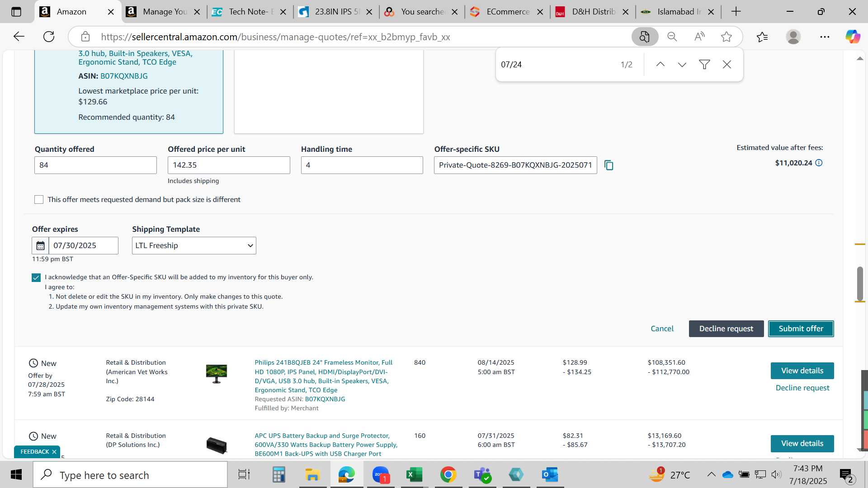Cancel the offer form
The image size is (868, 488).
point(662,329)
